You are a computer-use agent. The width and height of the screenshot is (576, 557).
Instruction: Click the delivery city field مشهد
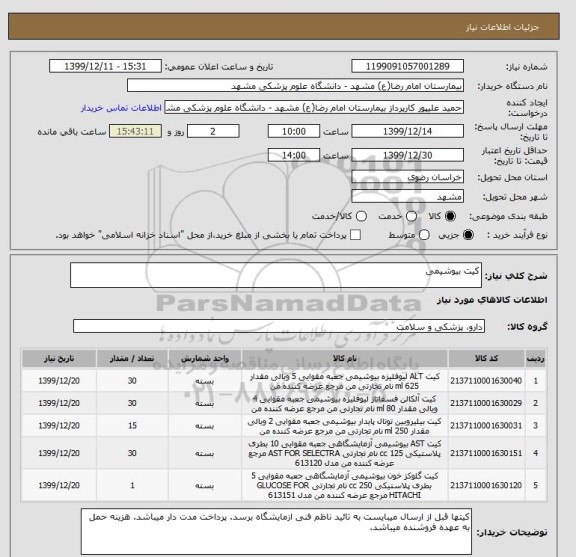click(407, 197)
